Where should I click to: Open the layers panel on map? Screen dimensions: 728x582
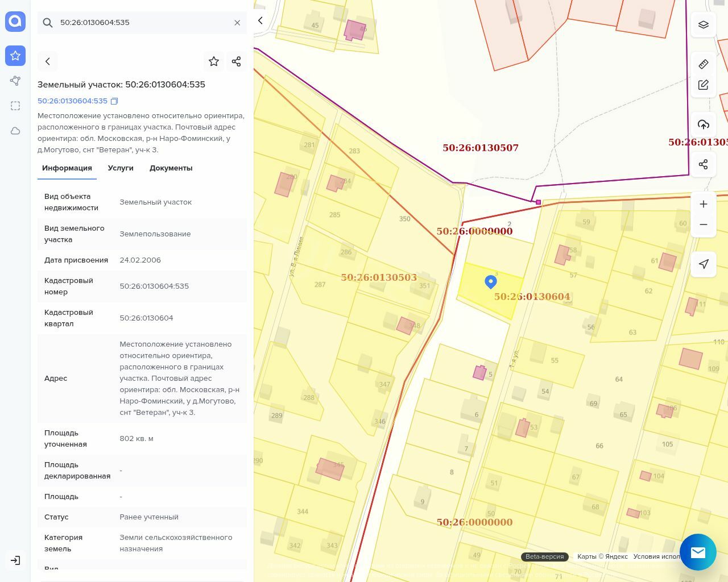pos(704,25)
